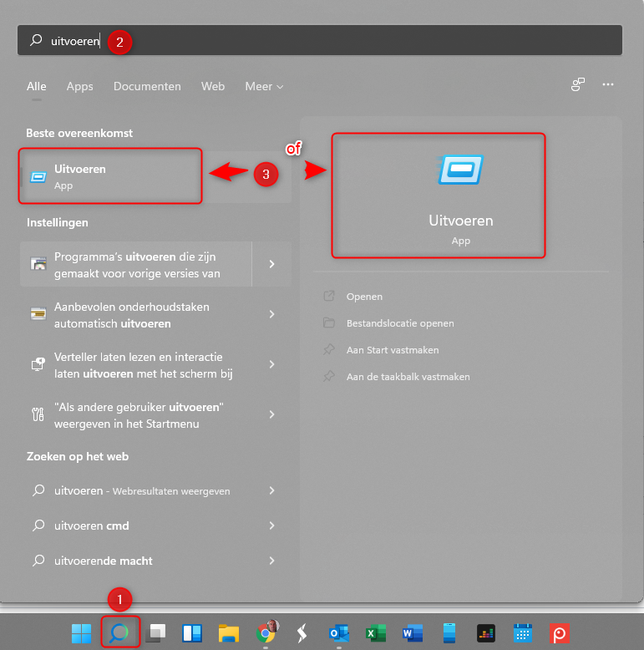
Task: Click the three-dots more options icon
Action: (x=608, y=85)
